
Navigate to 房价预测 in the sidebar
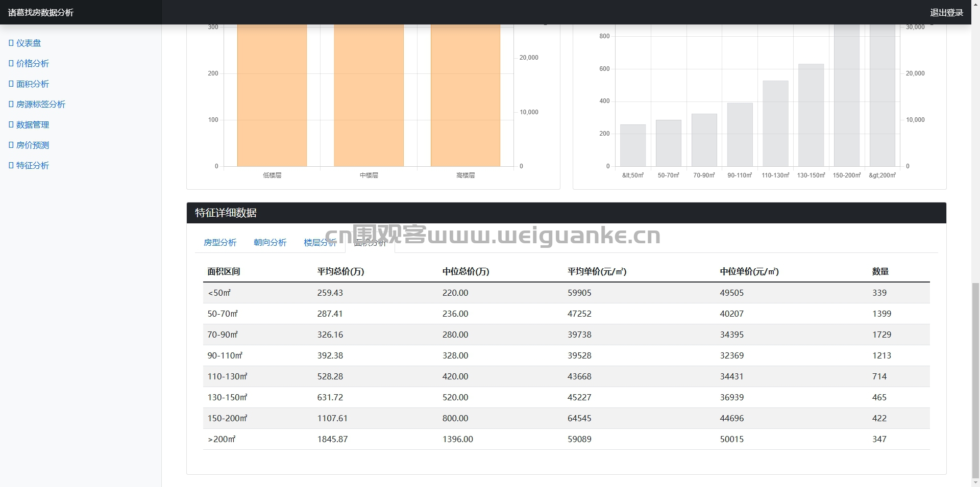coord(29,145)
